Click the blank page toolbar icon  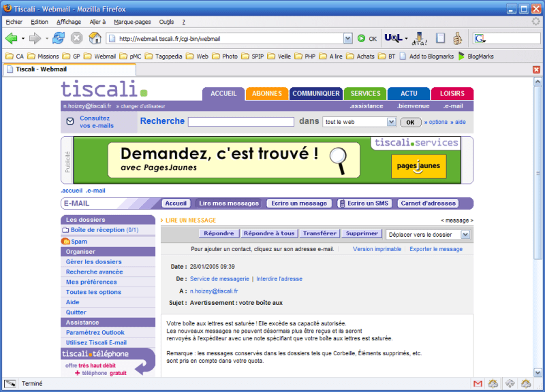(440, 38)
